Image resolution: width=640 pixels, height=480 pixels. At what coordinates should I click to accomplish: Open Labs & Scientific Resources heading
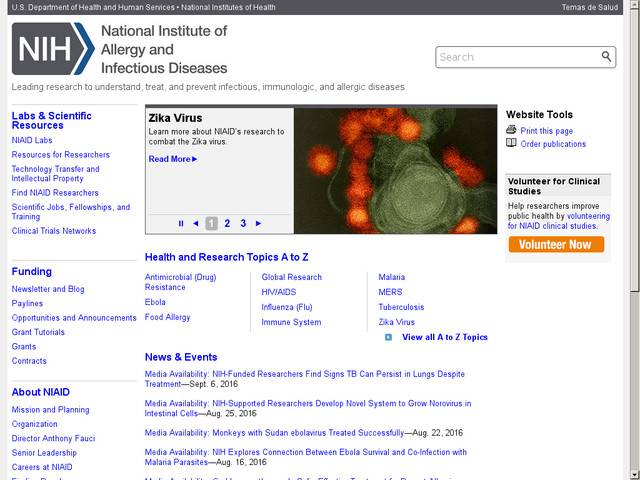(x=51, y=120)
